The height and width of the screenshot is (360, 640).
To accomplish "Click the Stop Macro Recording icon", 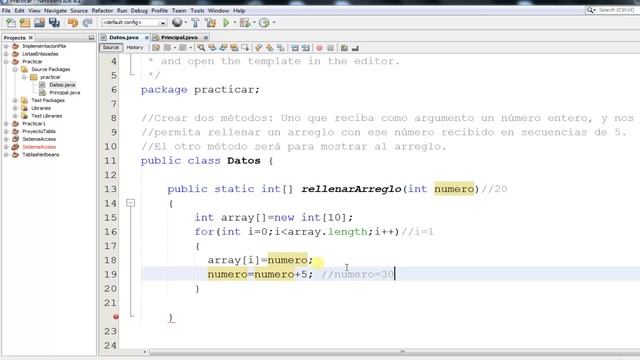I will (331, 48).
